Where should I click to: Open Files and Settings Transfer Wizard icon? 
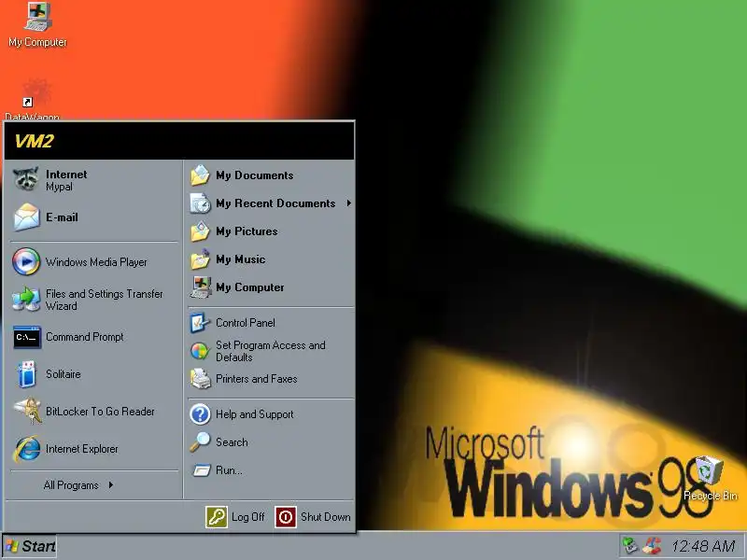click(x=26, y=300)
